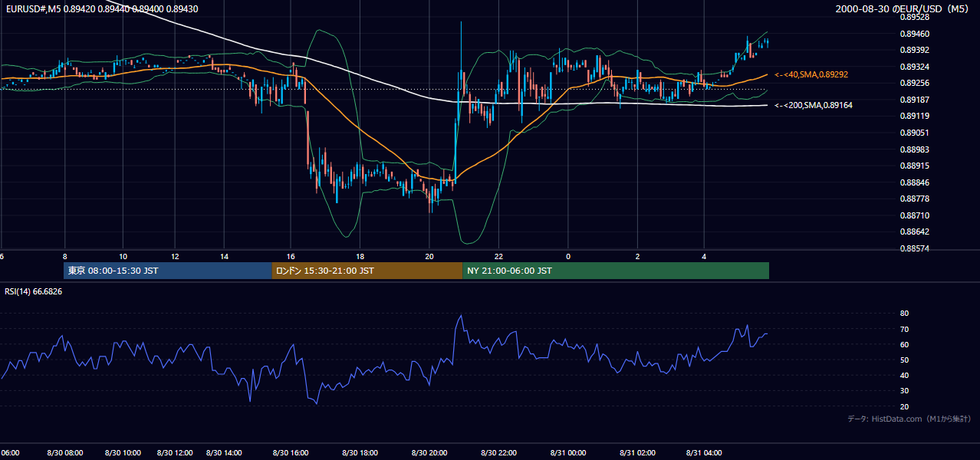The width and height of the screenshot is (980, 460).
Task: Click the 8/30 08:00 date axis label
Action: [65, 452]
